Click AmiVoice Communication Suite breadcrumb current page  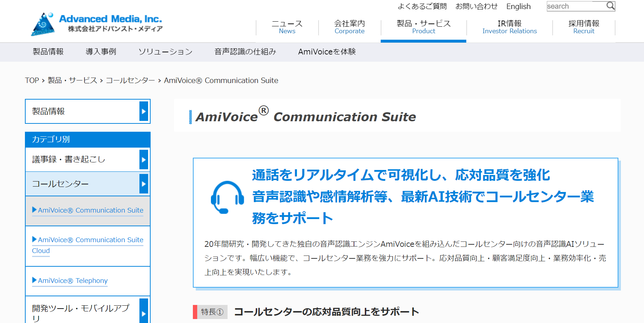point(221,80)
